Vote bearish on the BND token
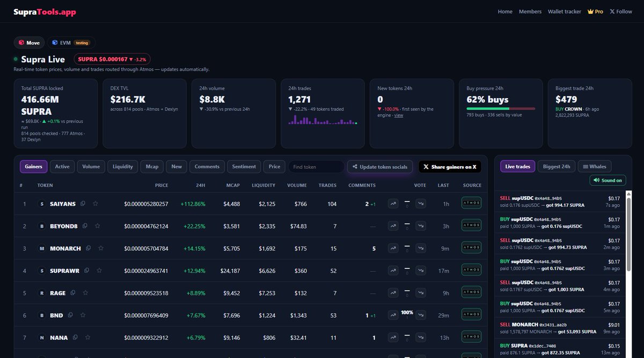Screen dimensions: 644x358 (421, 316)
